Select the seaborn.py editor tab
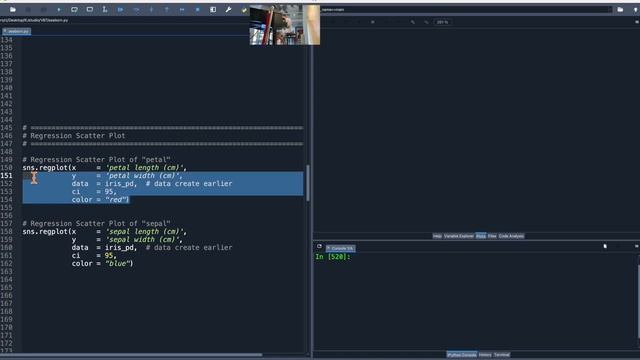Viewport: 640px width, 360px height. pos(16,31)
